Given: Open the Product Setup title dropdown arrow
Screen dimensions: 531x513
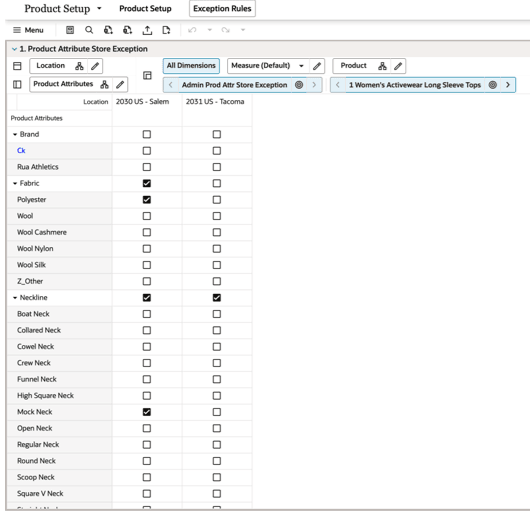Looking at the screenshot, I should (x=99, y=8).
